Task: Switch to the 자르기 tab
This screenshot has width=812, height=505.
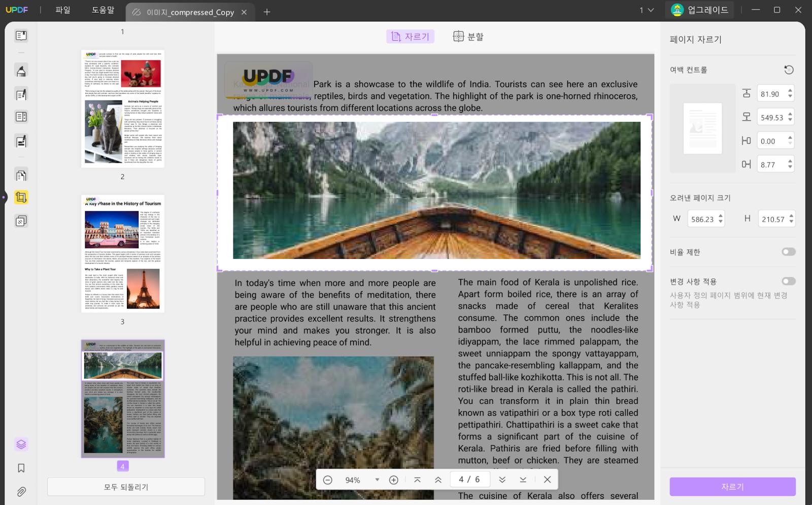Action: click(x=410, y=37)
